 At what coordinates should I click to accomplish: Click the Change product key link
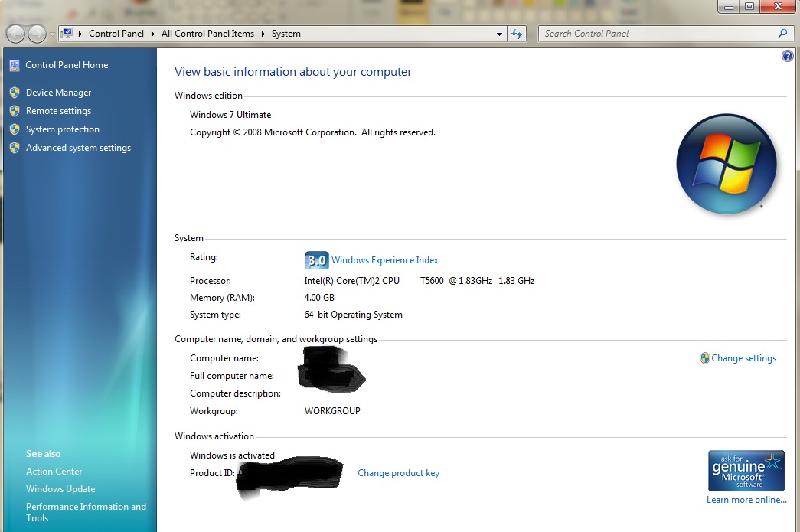pos(399,473)
